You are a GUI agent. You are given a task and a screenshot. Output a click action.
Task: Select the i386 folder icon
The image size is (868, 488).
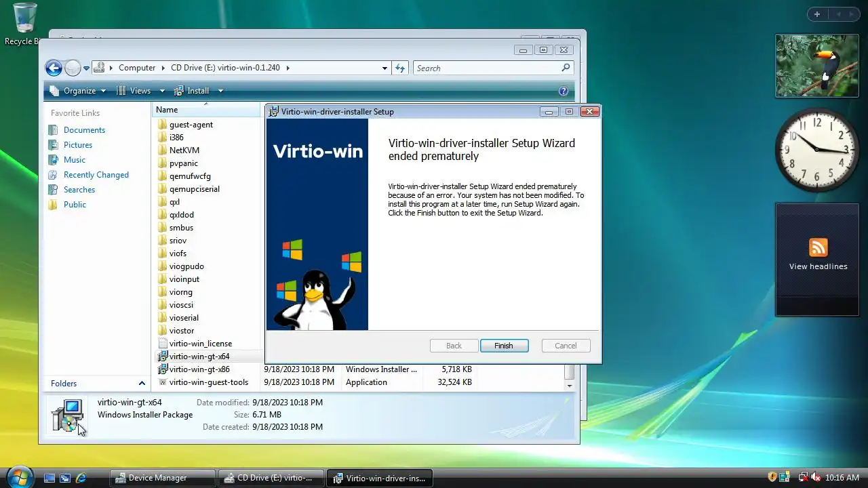click(x=162, y=138)
